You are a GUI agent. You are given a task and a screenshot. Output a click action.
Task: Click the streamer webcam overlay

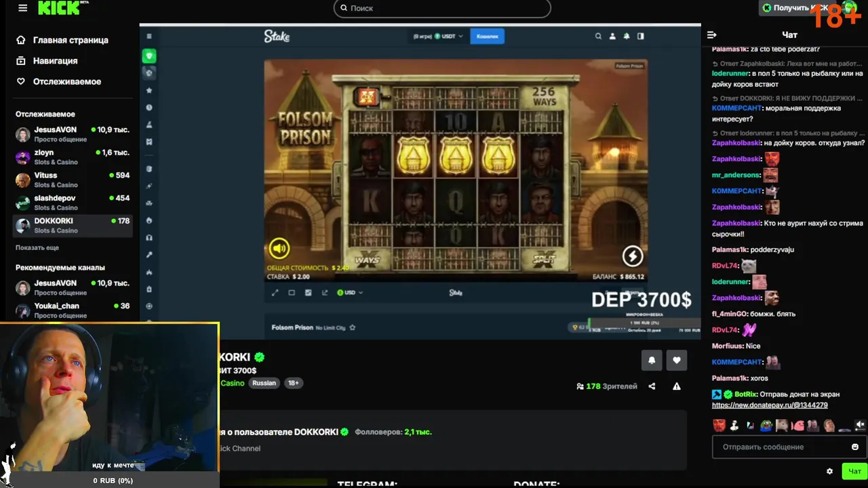pos(109,398)
